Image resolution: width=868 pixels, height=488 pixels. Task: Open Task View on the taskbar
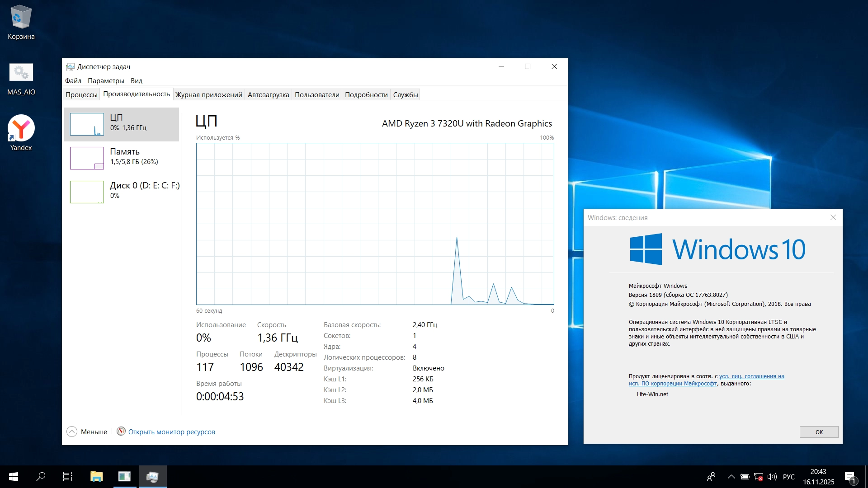(68, 477)
